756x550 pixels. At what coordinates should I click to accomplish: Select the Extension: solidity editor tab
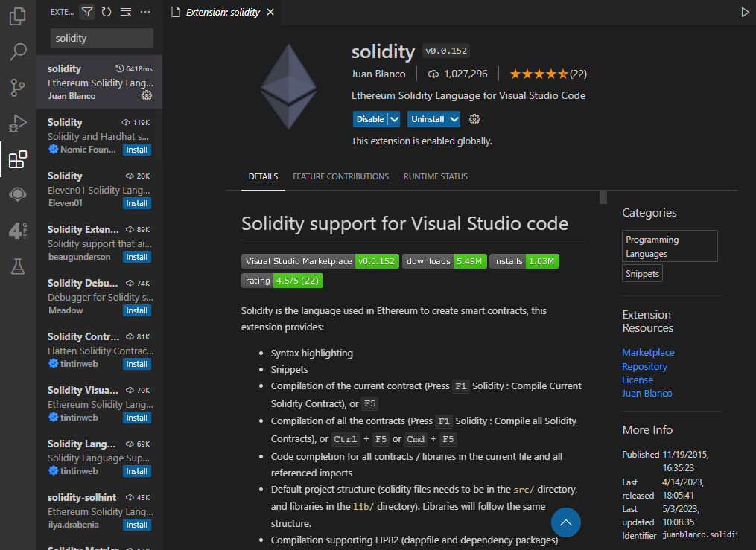click(222, 12)
